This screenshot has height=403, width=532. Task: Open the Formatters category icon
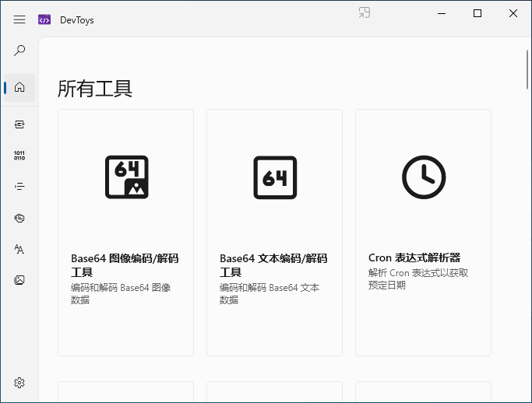pyautogui.click(x=19, y=187)
